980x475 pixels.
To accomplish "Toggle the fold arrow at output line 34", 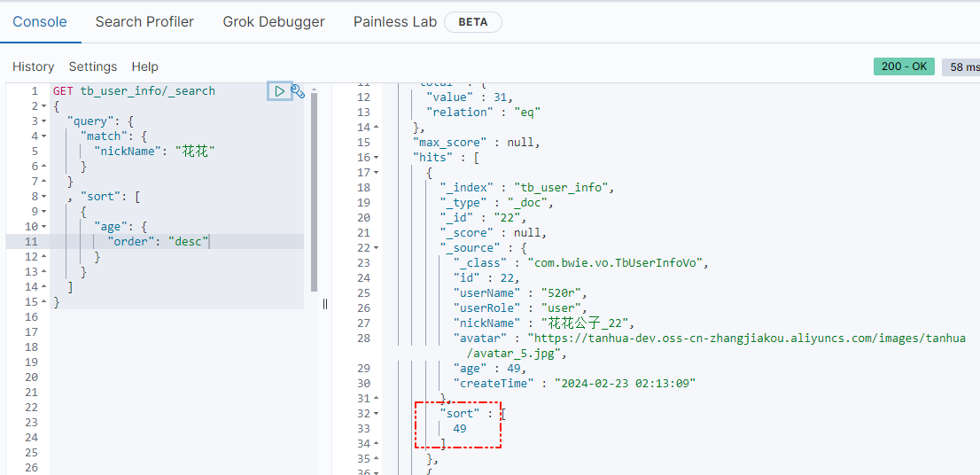I will pyautogui.click(x=377, y=444).
